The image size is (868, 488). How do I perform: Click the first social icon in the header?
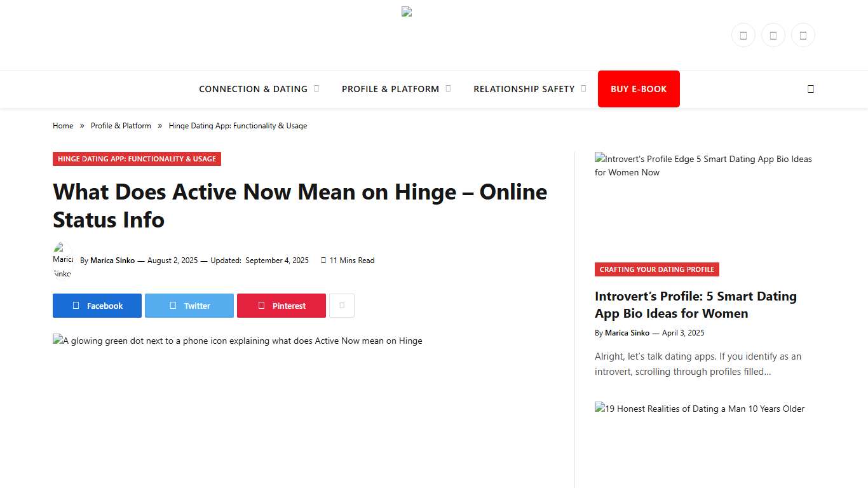(x=743, y=35)
